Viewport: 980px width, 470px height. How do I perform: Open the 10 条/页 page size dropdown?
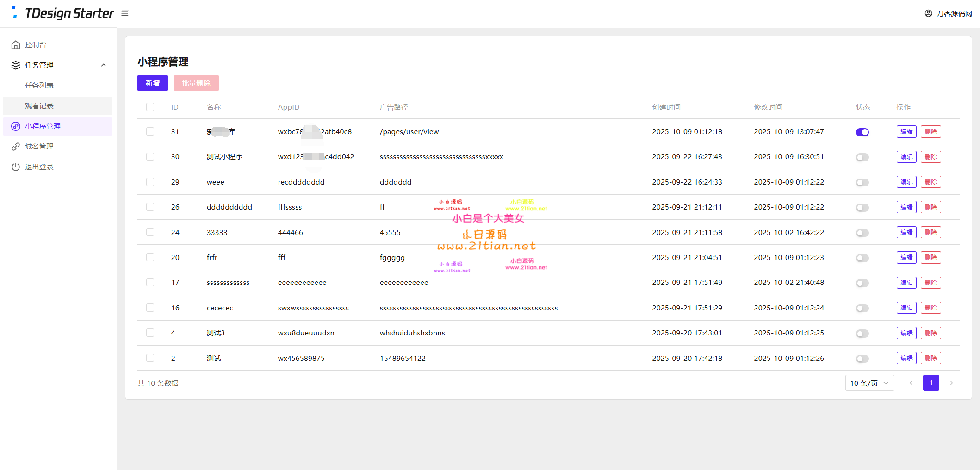point(869,383)
